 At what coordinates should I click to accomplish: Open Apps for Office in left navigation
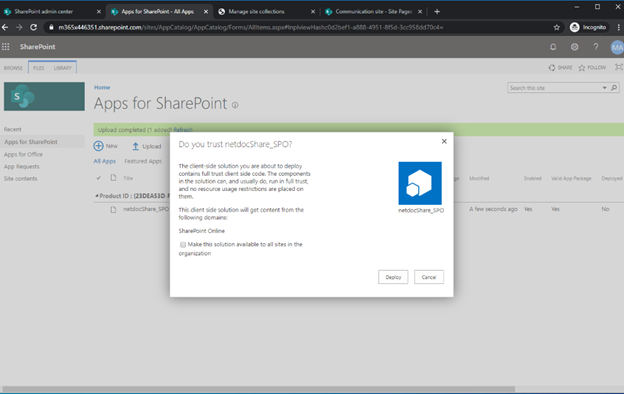23,154
